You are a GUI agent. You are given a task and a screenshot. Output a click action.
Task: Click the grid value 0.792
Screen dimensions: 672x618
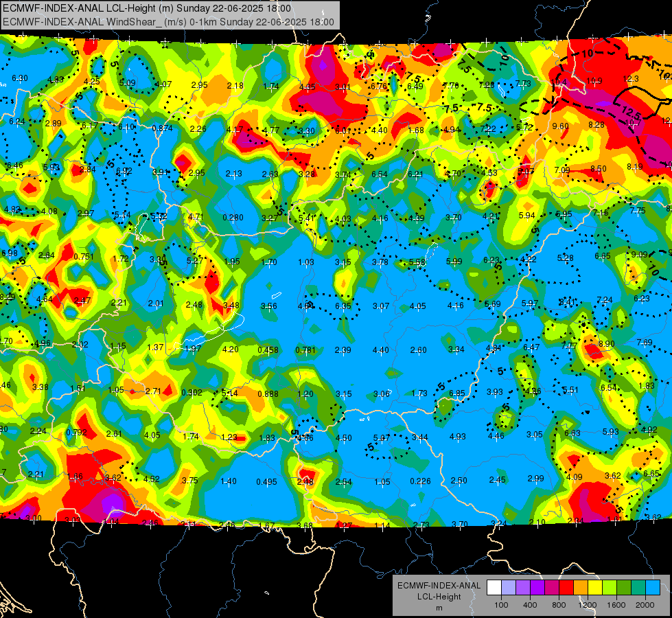tap(76, 433)
